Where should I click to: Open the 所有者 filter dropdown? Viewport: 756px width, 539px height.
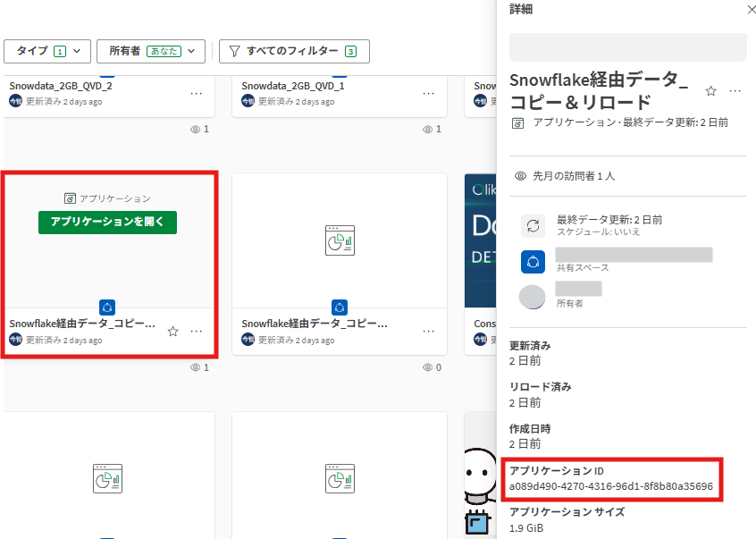click(x=151, y=51)
